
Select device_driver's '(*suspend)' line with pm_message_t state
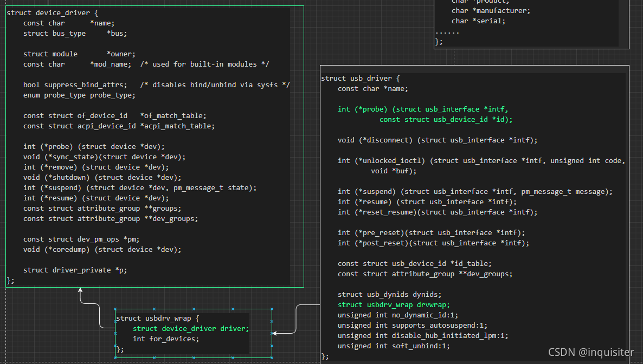click(140, 187)
